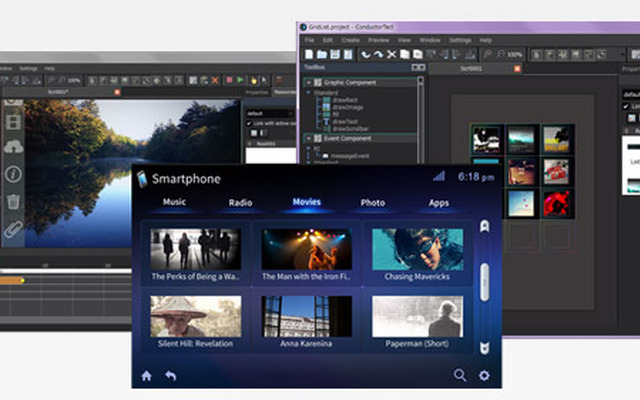640x400 pixels.
Task: Close the Scr0001 tab in right window
Action: pos(517,69)
